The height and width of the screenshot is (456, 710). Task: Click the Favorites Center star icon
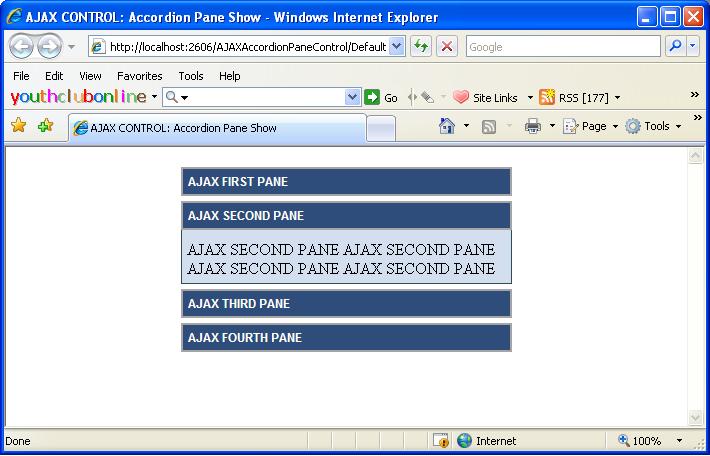(19, 125)
